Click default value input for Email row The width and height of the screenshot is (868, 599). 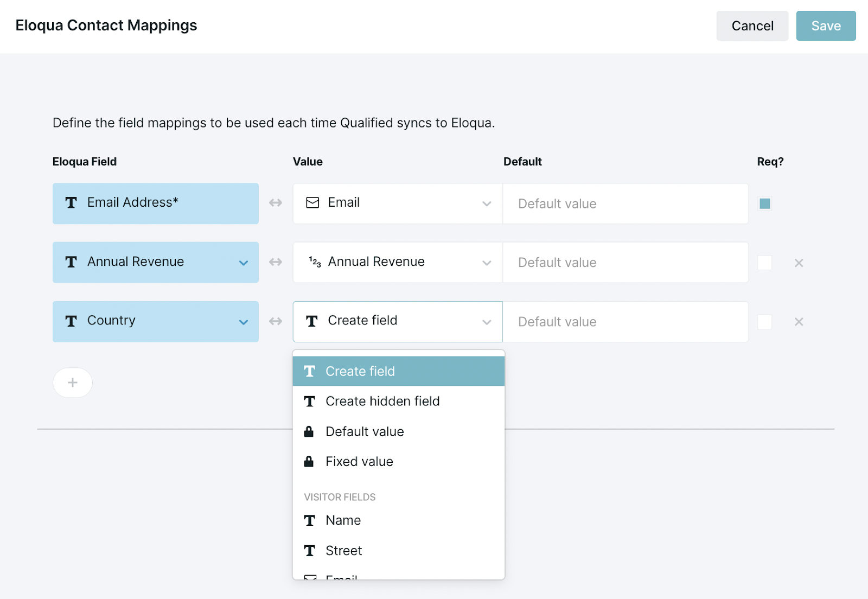click(626, 203)
